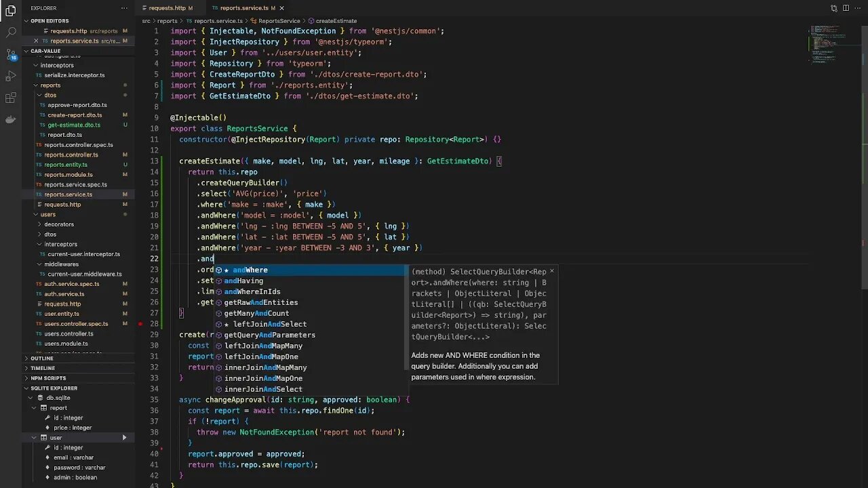Select ReportsService in the breadcrumb
The height and width of the screenshot is (488, 868).
[279, 21]
